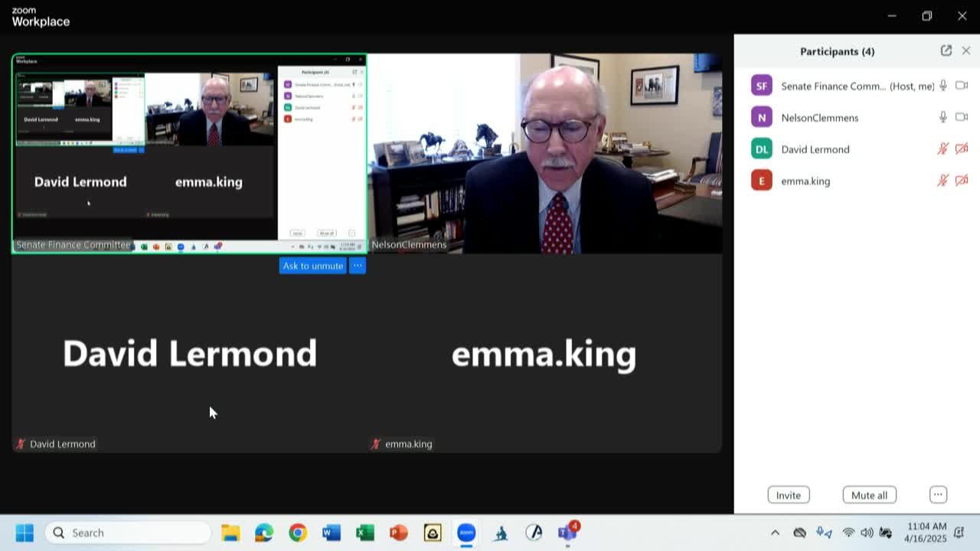Viewport: 980px width, 551px height.
Task: Toggle David Lermond's video icon
Action: tap(962, 148)
